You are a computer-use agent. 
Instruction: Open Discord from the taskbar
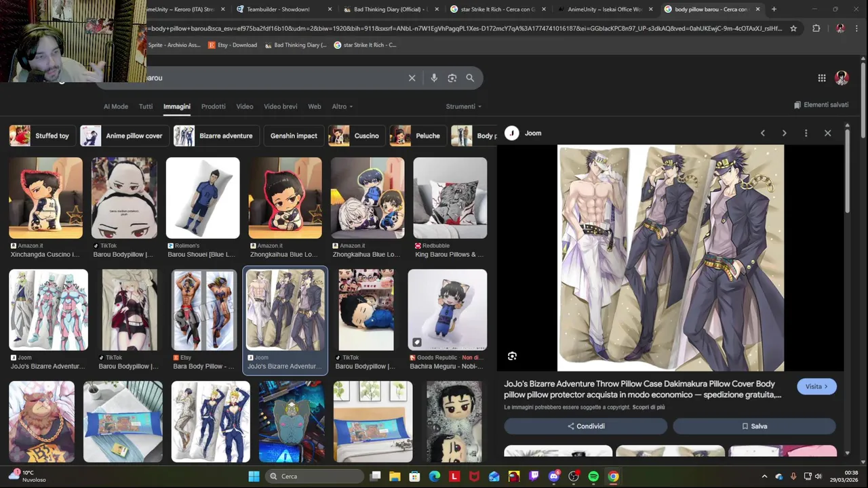pyautogui.click(x=554, y=476)
